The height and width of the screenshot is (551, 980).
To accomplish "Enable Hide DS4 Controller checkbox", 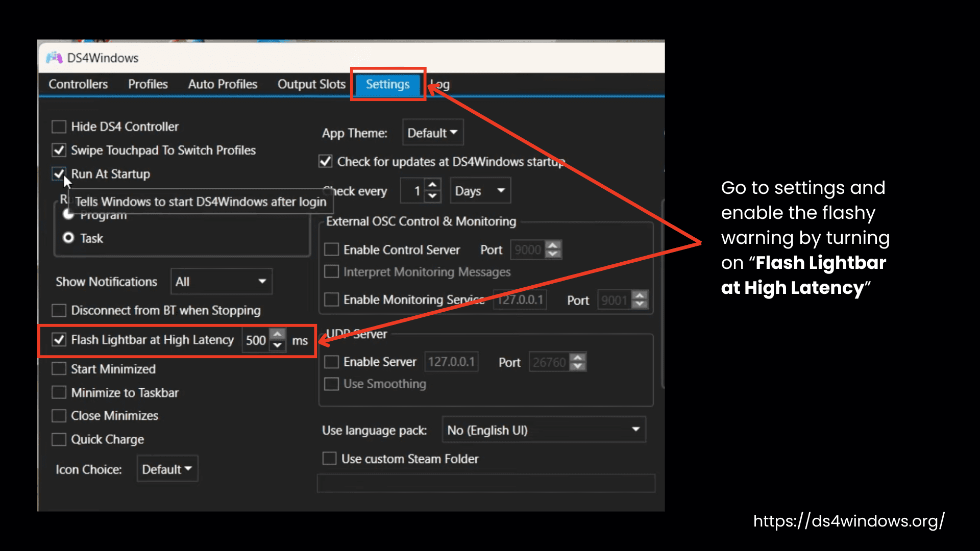I will 59,127.
